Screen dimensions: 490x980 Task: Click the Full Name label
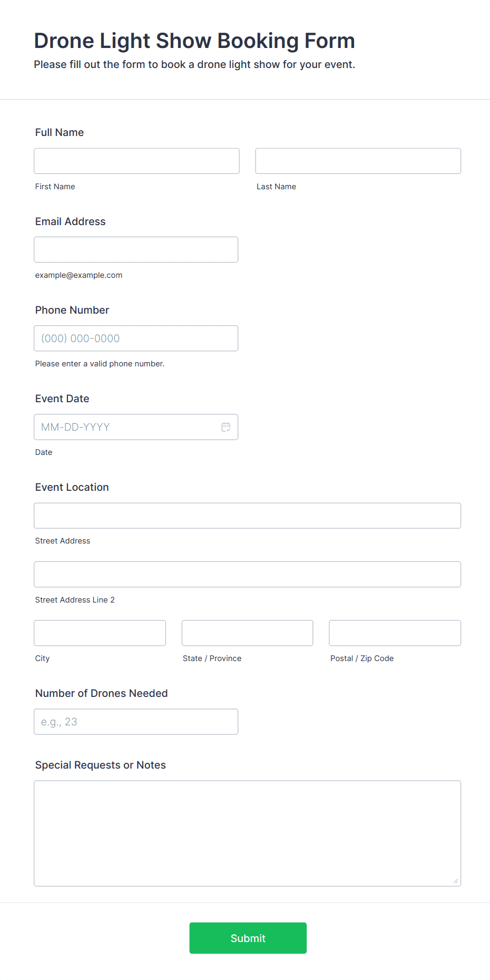click(x=60, y=132)
